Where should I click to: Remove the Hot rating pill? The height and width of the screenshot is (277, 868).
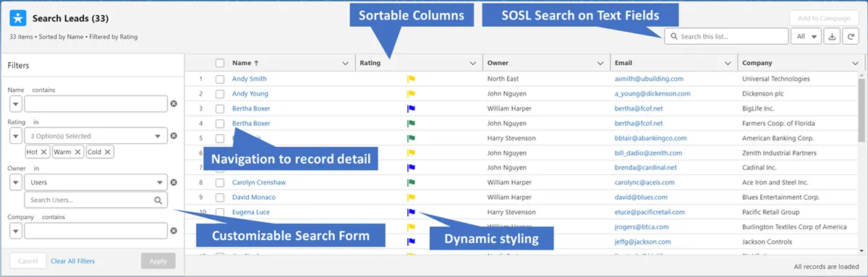(x=43, y=152)
